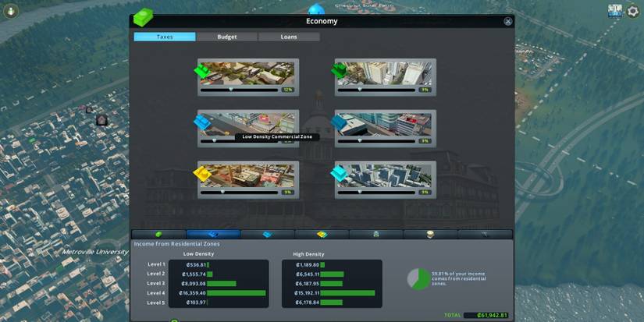The width and height of the screenshot is (644, 322).
Task: Click the ₡103.97 Level 5 value
Action: tap(195, 303)
